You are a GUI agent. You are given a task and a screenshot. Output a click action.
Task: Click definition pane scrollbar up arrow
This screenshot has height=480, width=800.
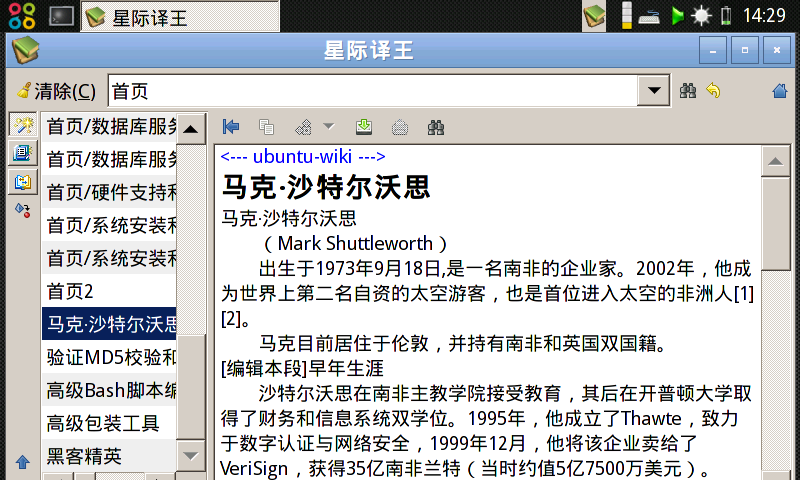[x=776, y=161]
